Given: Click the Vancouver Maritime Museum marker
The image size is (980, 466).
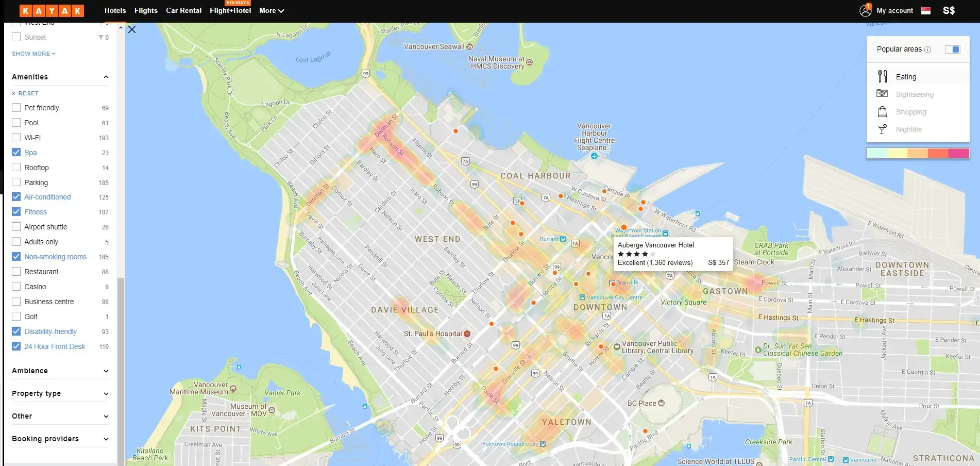Looking at the screenshot, I should tap(233, 388).
